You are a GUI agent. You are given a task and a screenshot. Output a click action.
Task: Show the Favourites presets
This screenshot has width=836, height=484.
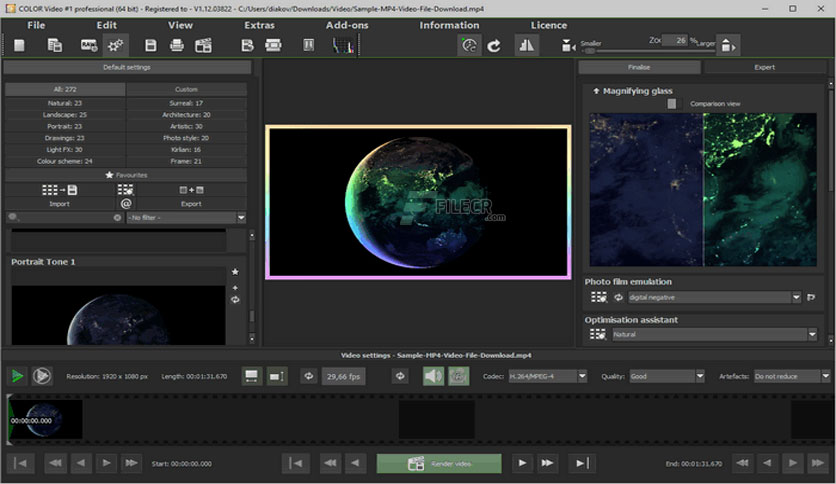pyautogui.click(x=126, y=175)
